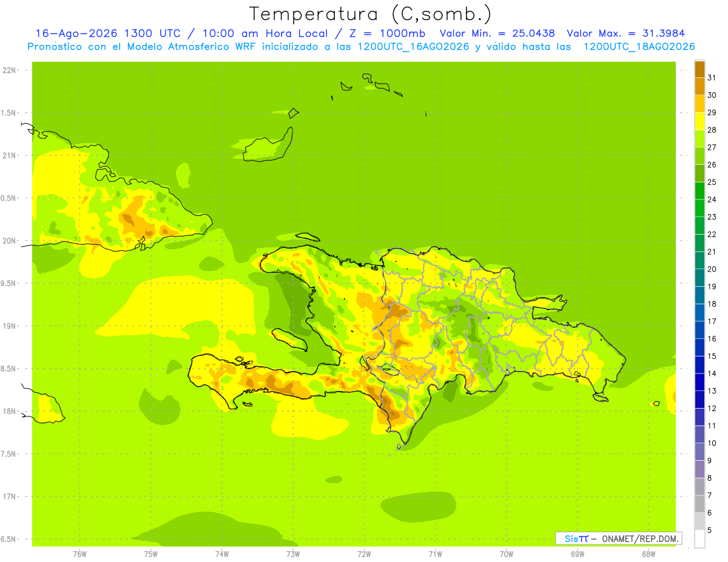Screen dimensions: 728x562
Task: Pick the blue swatch between legend values 15 and 16
Action: [699, 347]
